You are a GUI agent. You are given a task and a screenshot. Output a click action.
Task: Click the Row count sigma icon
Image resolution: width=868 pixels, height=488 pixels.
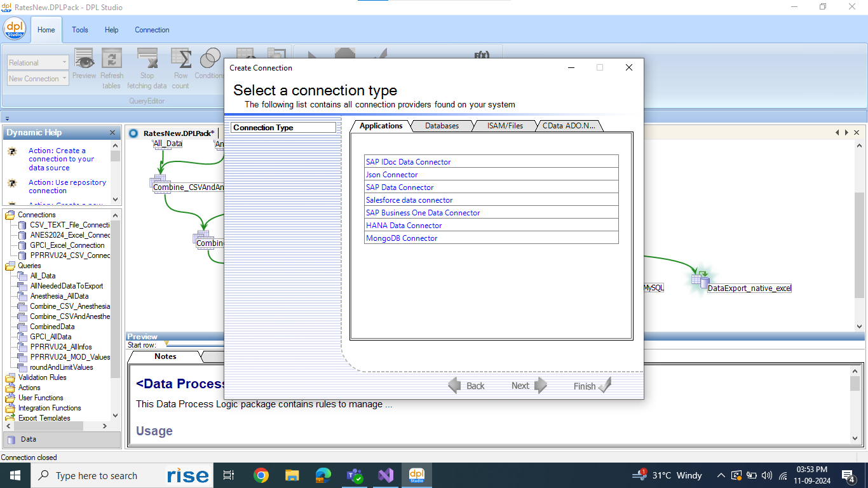[x=181, y=59]
